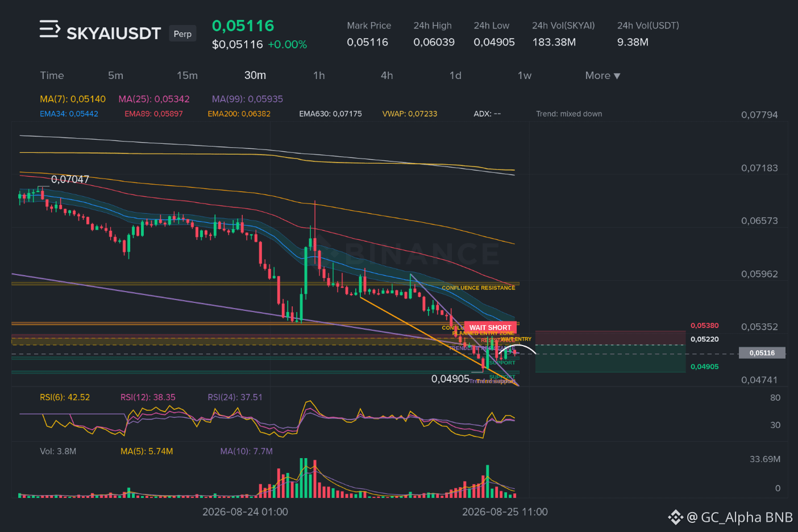Click the SKYAIUSDT pair name
The width and height of the screenshot is (798, 532).
click(x=114, y=34)
